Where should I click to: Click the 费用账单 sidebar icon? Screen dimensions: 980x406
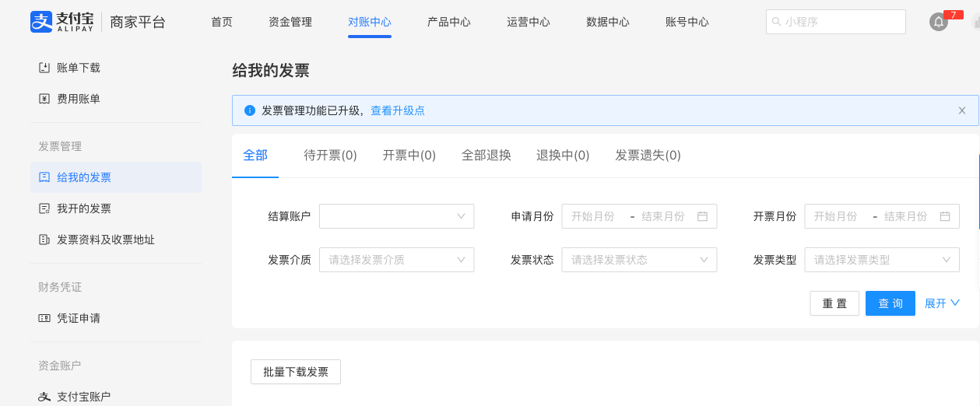click(x=44, y=99)
